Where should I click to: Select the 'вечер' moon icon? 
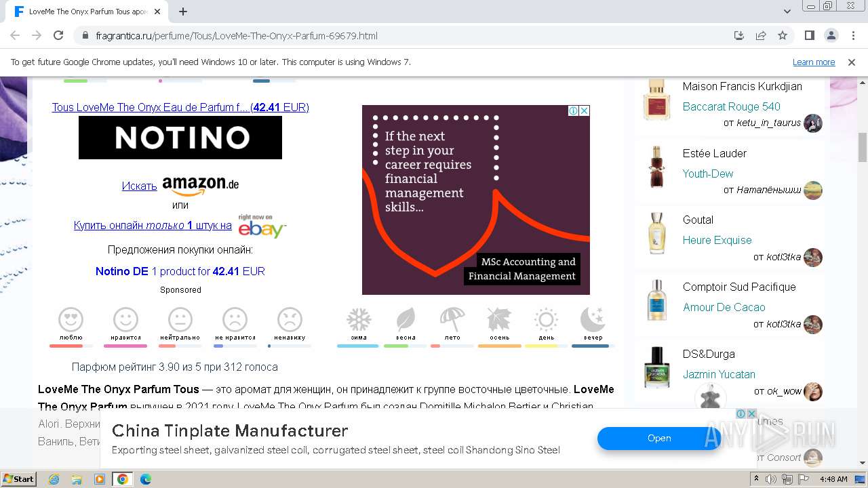[x=593, y=319]
